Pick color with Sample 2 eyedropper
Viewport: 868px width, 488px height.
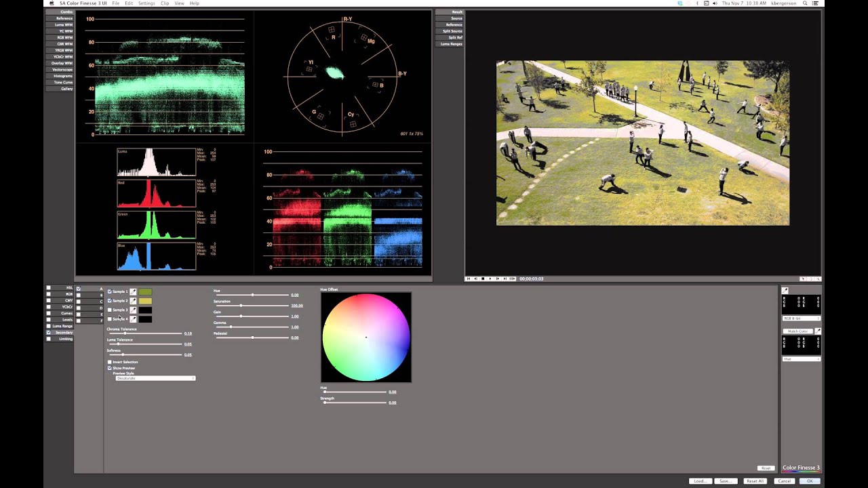(x=133, y=301)
